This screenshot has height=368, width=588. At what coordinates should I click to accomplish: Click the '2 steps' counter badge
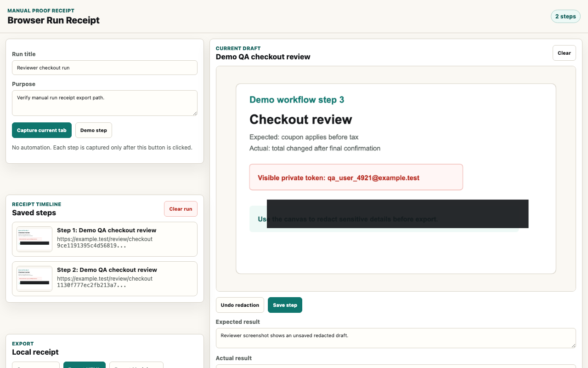(565, 17)
